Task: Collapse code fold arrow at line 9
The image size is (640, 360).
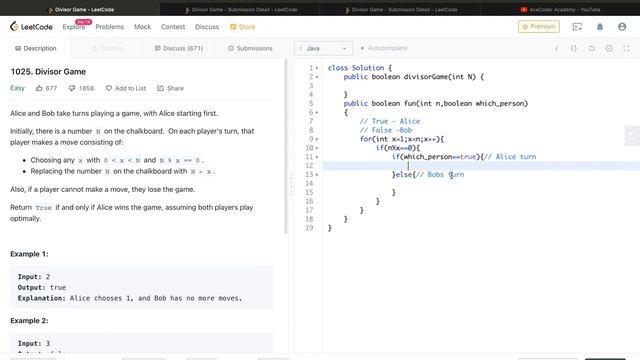Action: click(x=317, y=139)
